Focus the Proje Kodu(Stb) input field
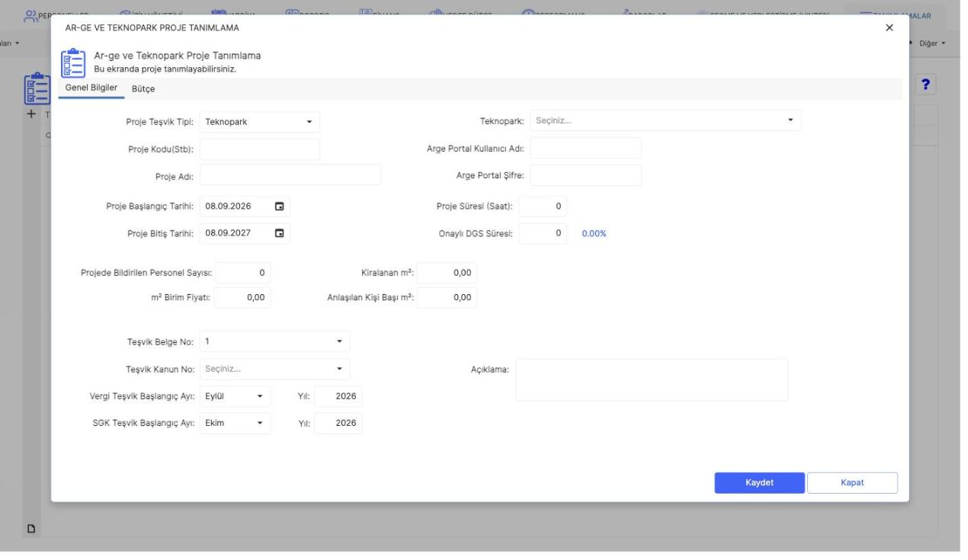The image size is (968, 560). pyautogui.click(x=260, y=149)
